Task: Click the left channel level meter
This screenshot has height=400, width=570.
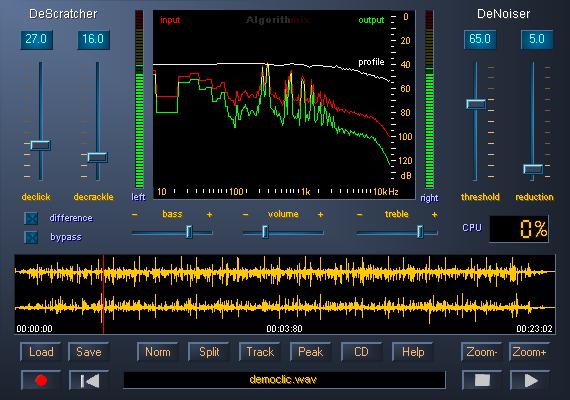Action: point(139,99)
